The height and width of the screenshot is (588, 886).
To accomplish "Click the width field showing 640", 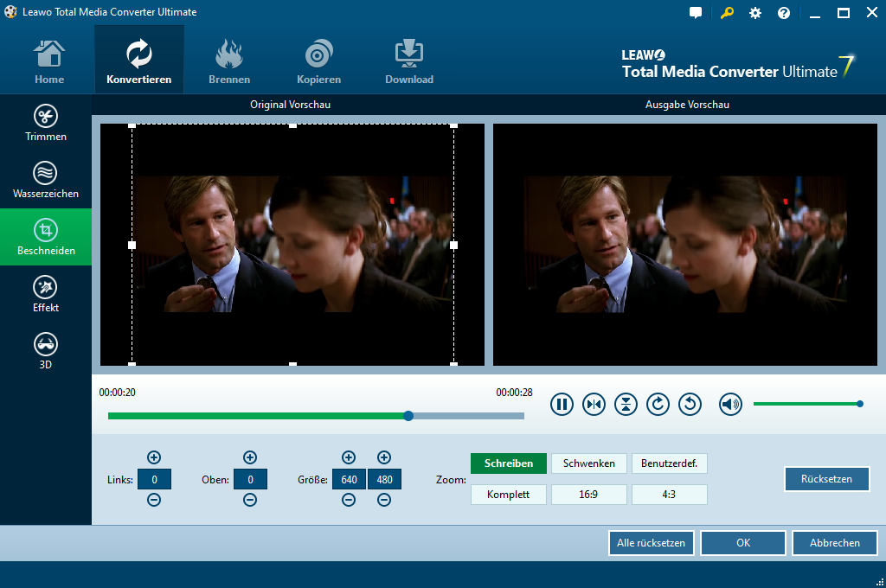I will (350, 480).
